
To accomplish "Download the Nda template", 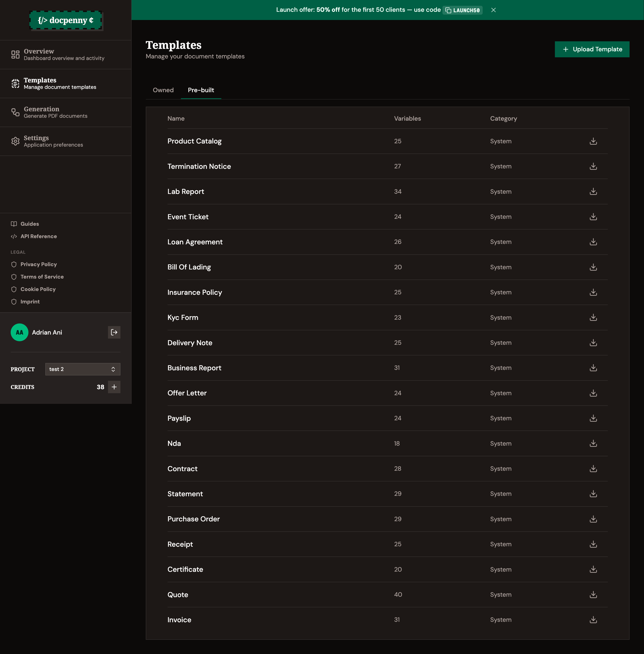I will (x=593, y=443).
